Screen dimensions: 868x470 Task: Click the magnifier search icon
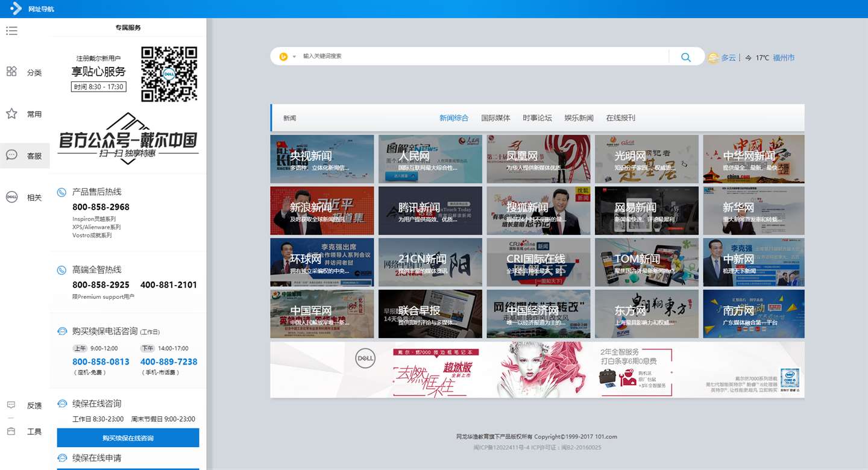click(685, 57)
